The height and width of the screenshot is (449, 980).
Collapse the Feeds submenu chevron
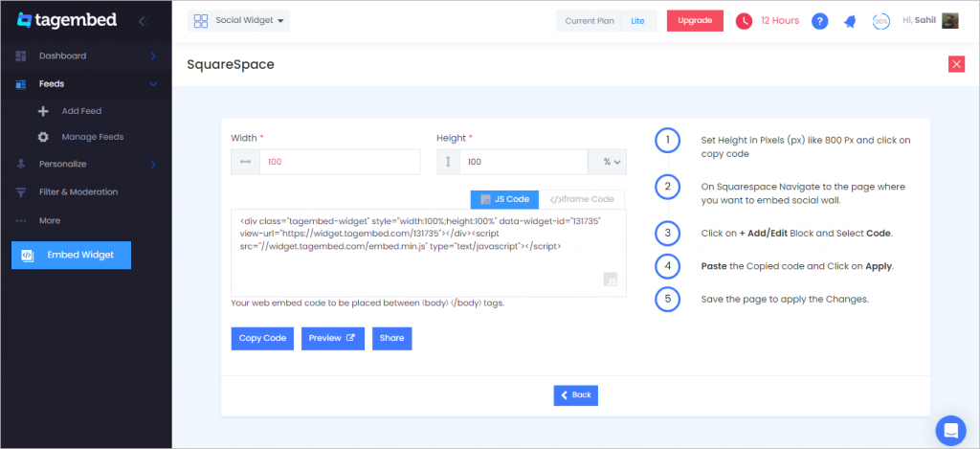[x=153, y=84]
